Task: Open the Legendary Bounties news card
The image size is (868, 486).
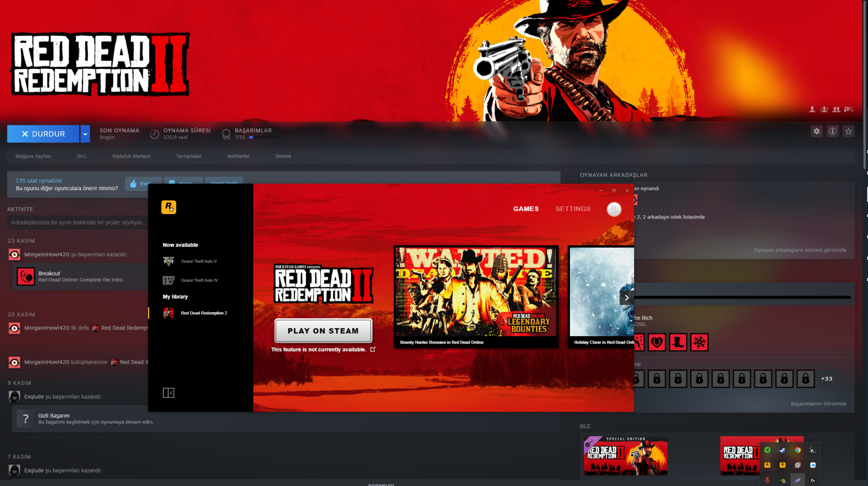Action: (476, 296)
